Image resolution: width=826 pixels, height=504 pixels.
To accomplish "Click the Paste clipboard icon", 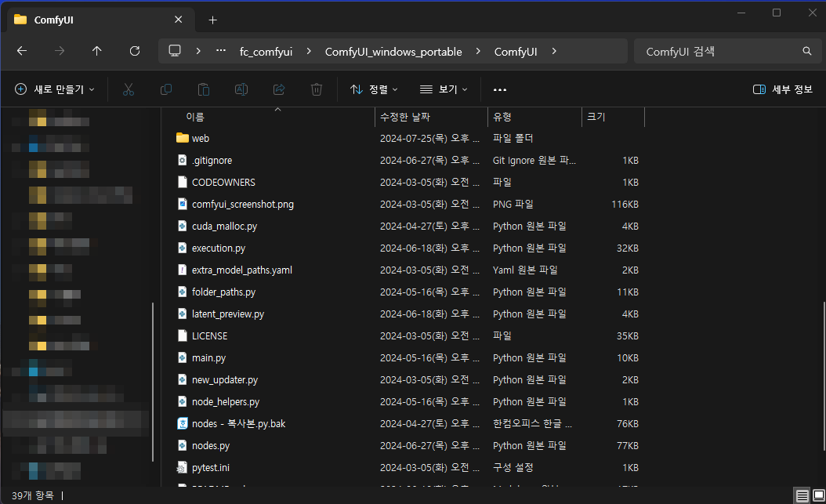I will click(x=204, y=89).
